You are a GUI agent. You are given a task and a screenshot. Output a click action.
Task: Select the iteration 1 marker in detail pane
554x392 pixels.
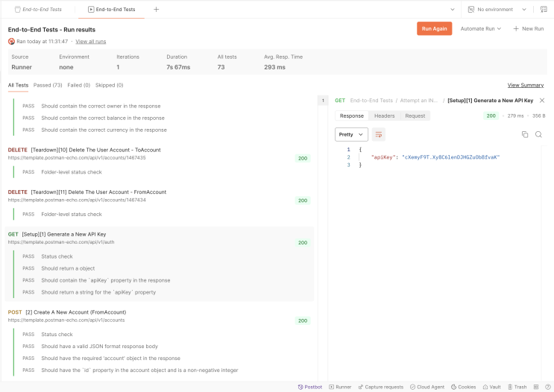point(323,101)
